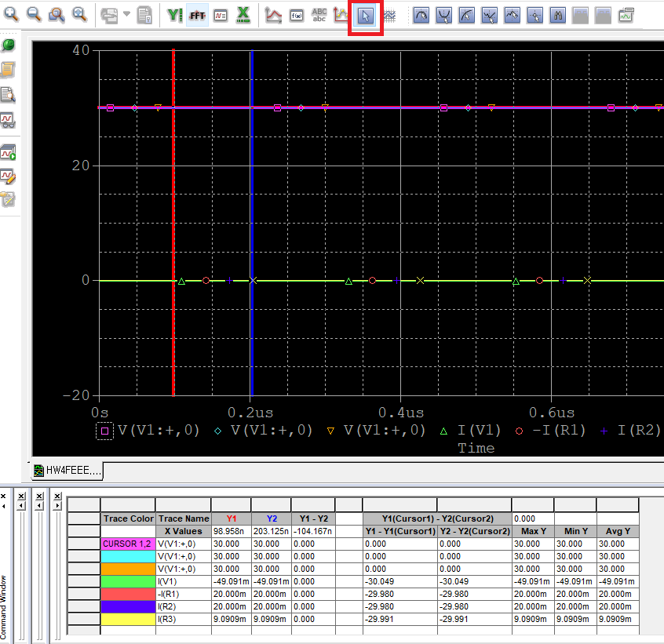
Task: Open the dropdown arrow beside the print icon
Action: tap(126, 15)
